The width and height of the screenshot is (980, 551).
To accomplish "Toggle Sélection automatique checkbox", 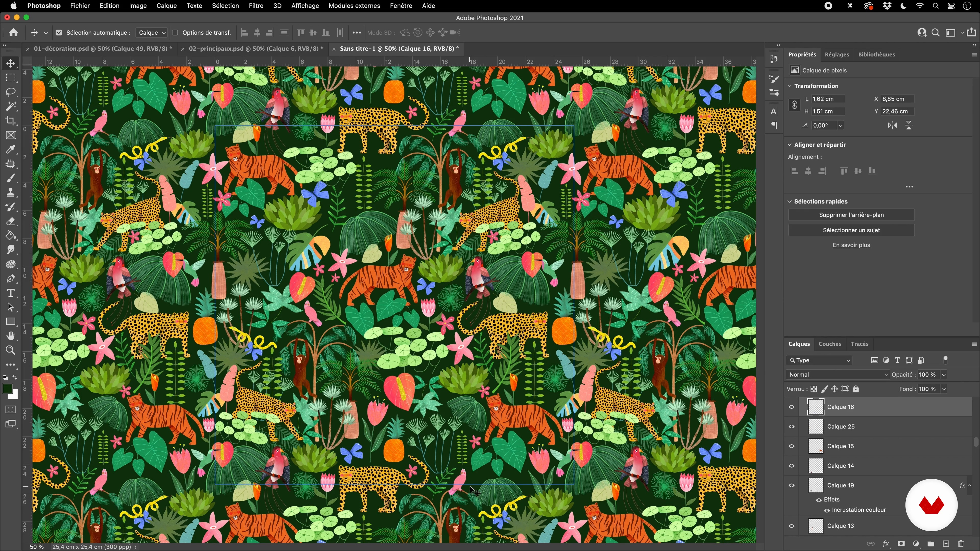I will point(59,33).
